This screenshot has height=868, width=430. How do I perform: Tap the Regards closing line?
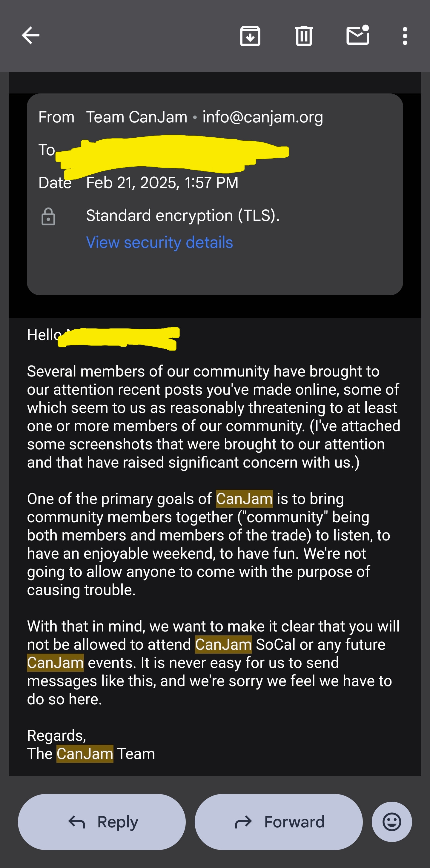coord(57,735)
